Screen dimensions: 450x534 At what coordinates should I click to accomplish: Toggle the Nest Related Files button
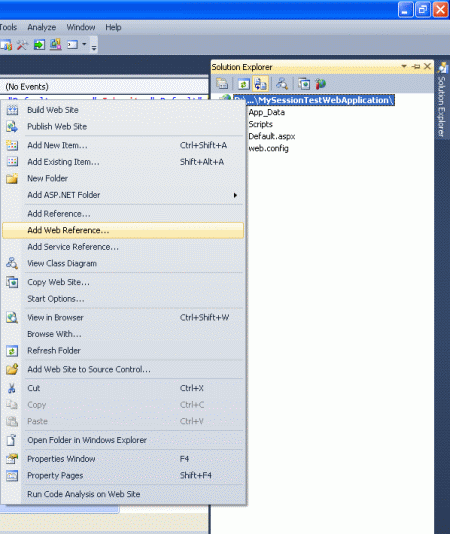(261, 83)
